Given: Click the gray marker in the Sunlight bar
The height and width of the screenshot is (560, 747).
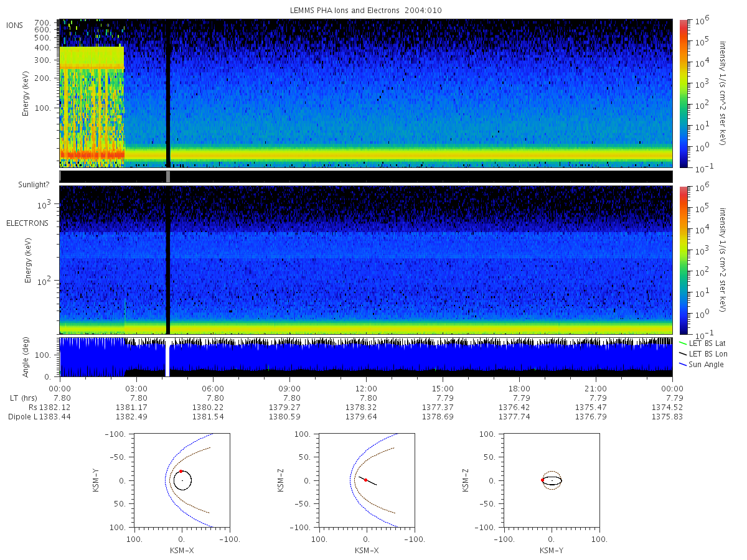Looking at the screenshot, I should (168, 177).
